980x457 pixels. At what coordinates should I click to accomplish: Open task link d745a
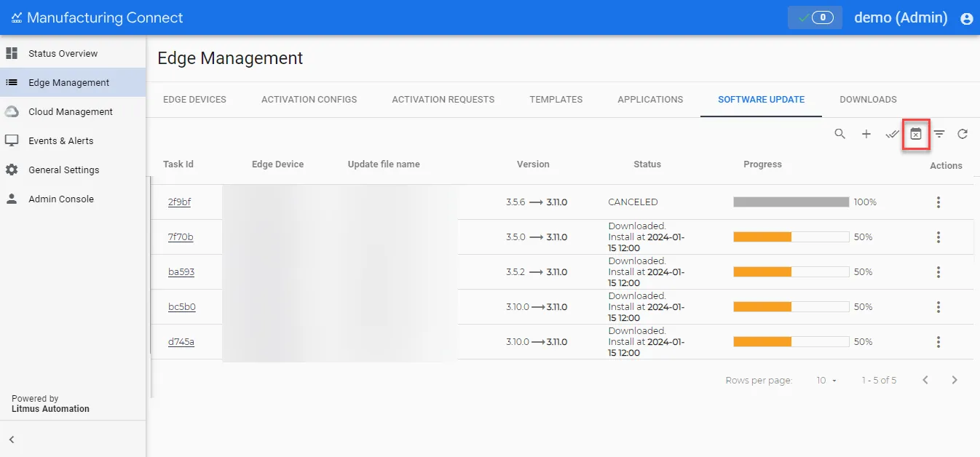(x=181, y=342)
